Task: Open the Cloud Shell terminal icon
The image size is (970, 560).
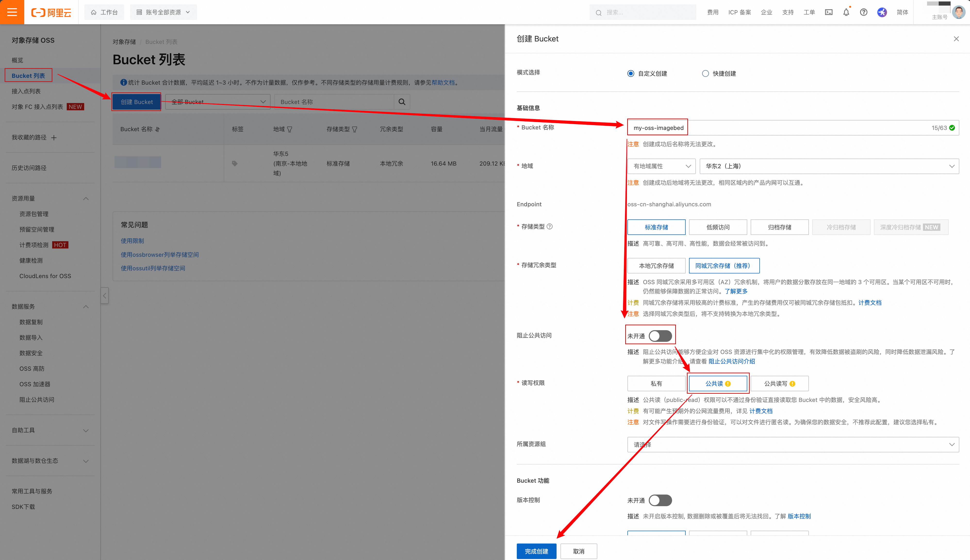Action: click(x=829, y=12)
